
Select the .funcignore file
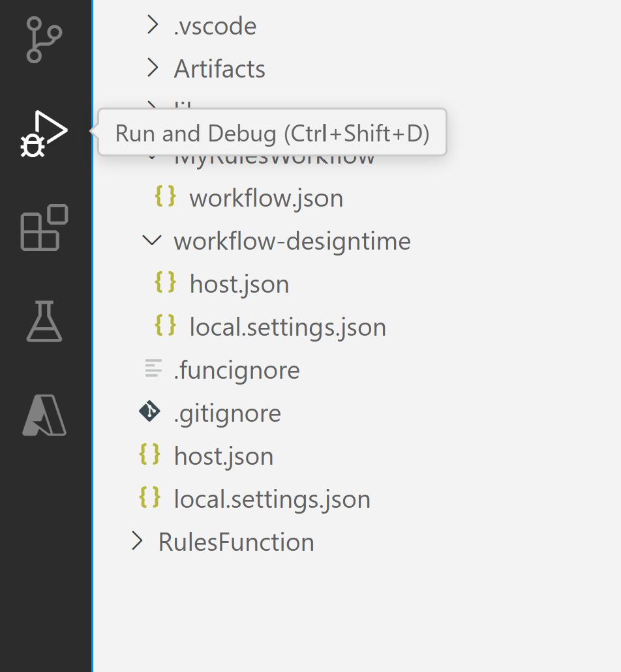tap(235, 370)
